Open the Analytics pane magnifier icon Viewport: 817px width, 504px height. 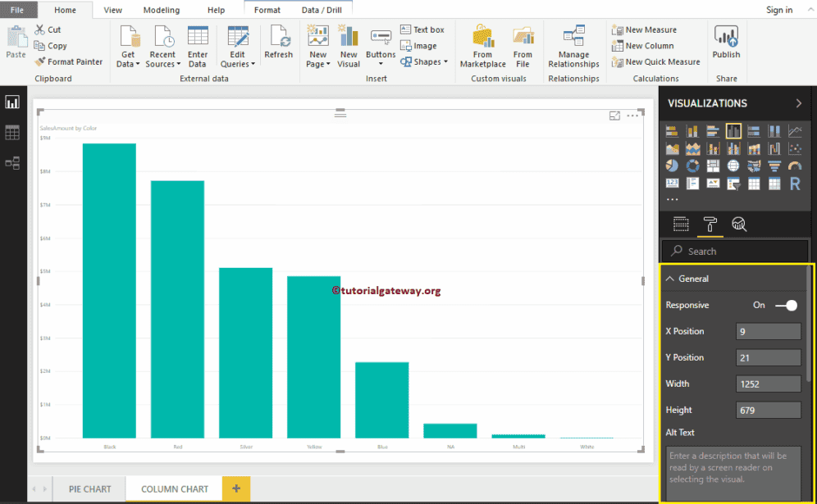pos(739,224)
